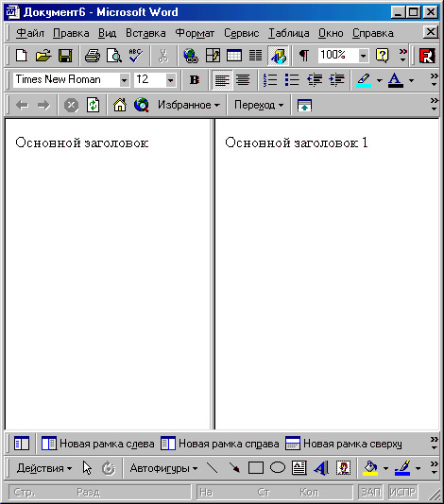Select the Oval drawing tool
The width and height of the screenshot is (444, 504).
[278, 468]
